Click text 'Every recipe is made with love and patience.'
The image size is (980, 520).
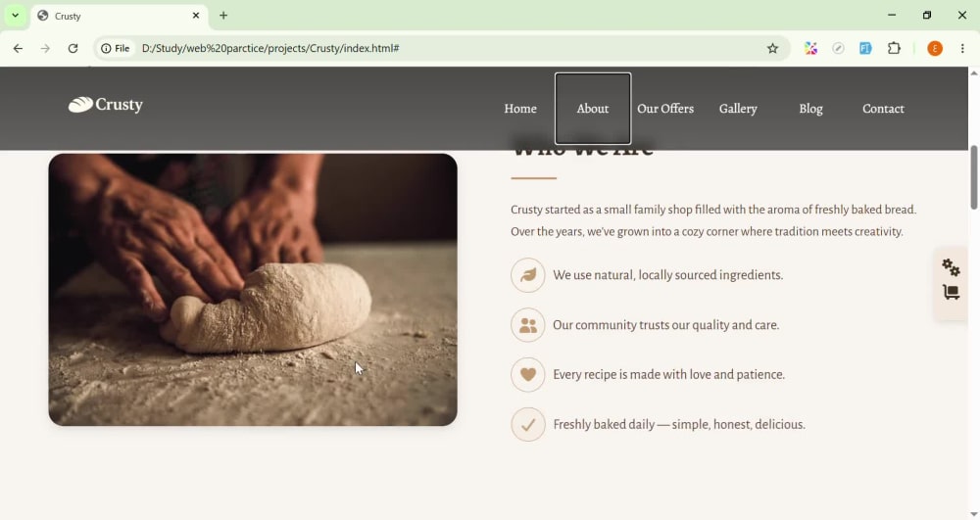pos(668,374)
